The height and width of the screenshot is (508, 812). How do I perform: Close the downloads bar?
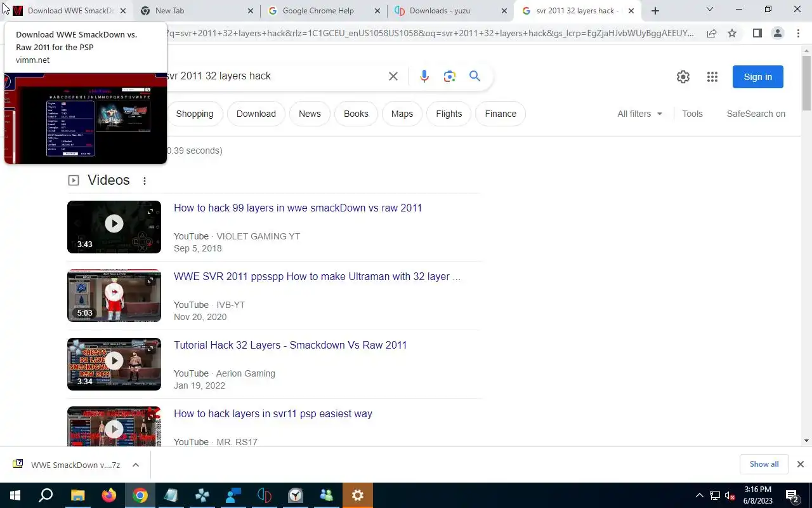coord(801,464)
